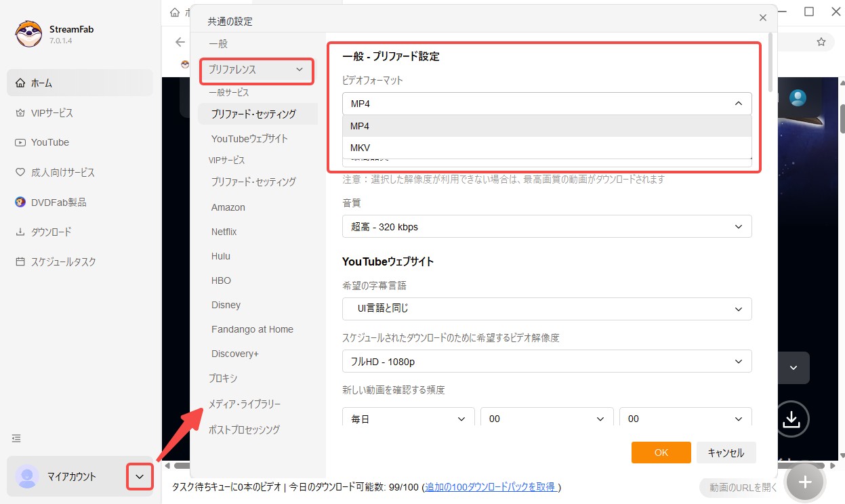The height and width of the screenshot is (504, 845).
Task: Open the 音質 audio quality dropdown
Action: pyautogui.click(x=545, y=226)
